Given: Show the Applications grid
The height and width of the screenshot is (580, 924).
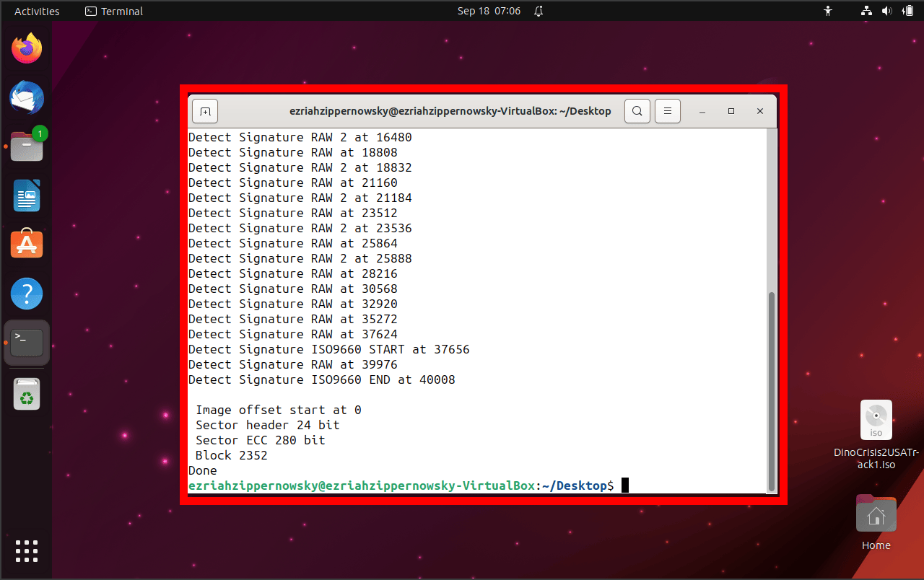Looking at the screenshot, I should [x=27, y=551].
